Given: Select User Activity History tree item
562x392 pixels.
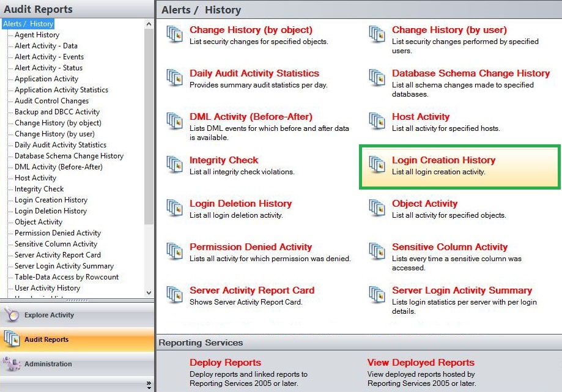Looking at the screenshot, I should (x=47, y=288).
